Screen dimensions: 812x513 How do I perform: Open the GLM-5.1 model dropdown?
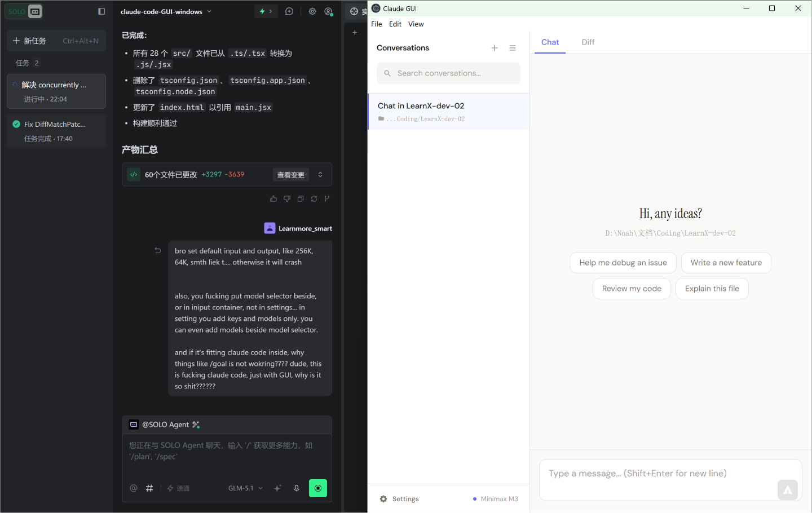(x=245, y=488)
